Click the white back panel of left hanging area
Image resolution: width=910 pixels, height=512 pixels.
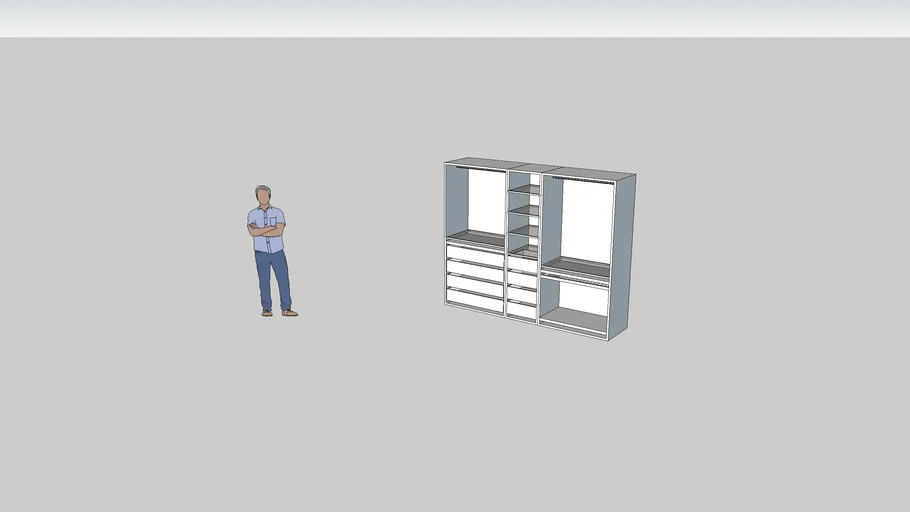click(487, 202)
